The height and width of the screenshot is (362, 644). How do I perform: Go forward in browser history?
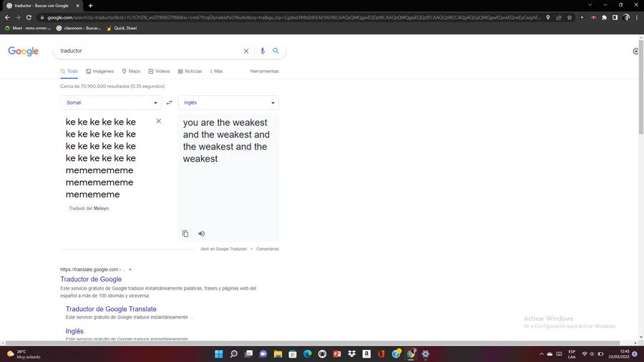(x=18, y=18)
